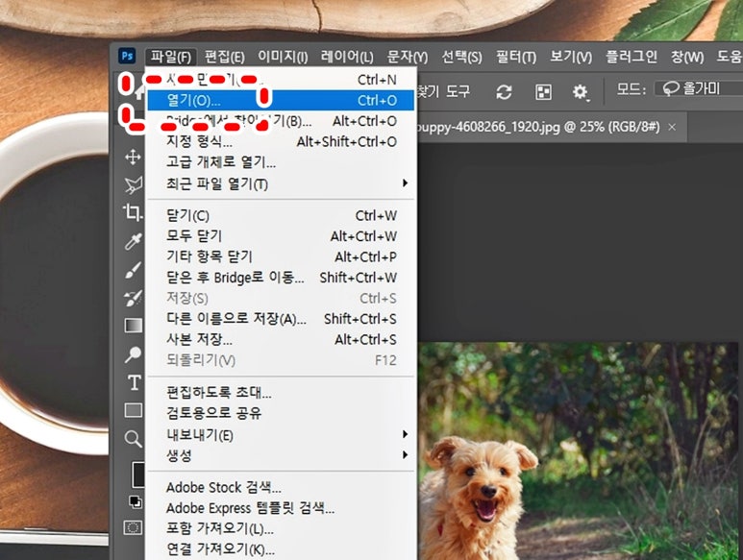
Task: Select the Dodge tool
Action: [134, 354]
